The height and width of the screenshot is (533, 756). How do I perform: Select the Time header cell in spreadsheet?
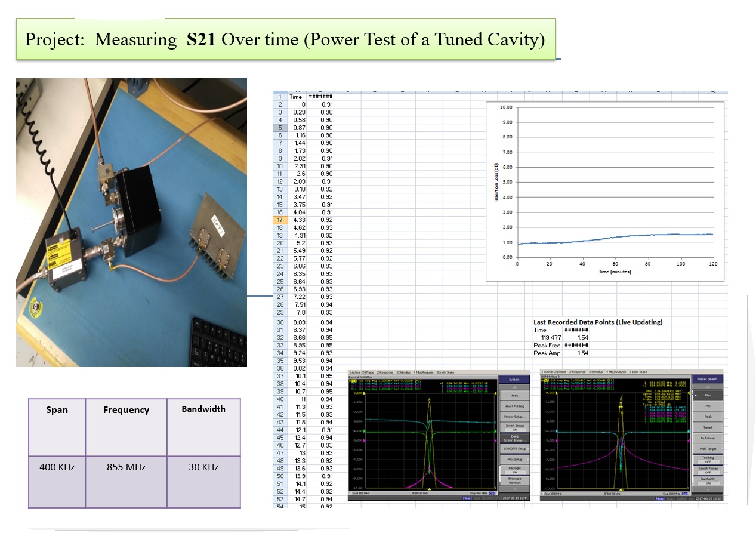(296, 97)
